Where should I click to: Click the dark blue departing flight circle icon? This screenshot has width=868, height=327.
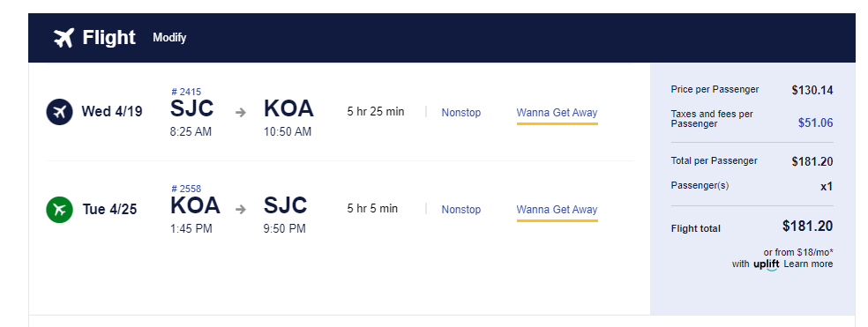click(x=59, y=112)
